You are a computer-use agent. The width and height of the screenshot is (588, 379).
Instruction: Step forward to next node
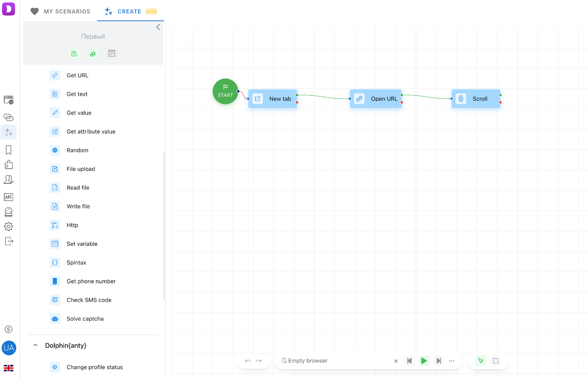pos(438,361)
